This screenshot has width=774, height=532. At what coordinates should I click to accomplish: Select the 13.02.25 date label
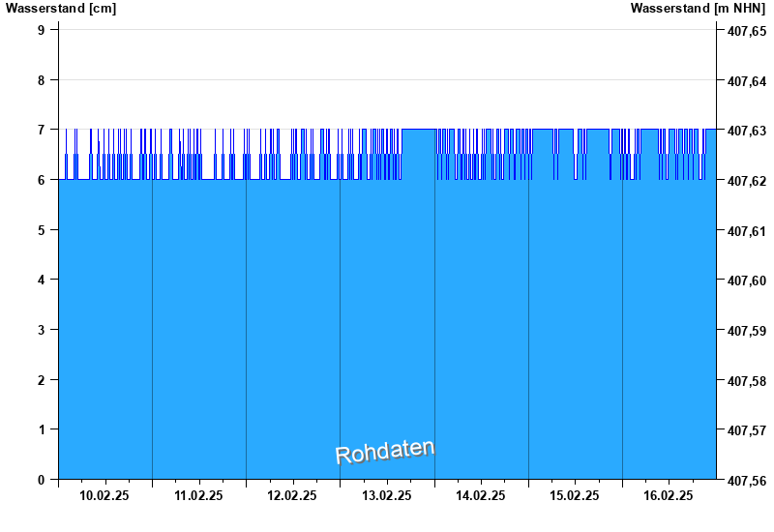coord(387,495)
